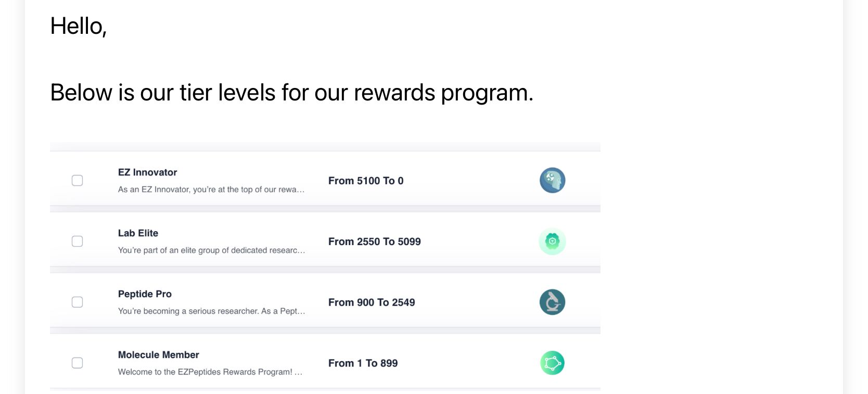The width and height of the screenshot is (868, 394).
Task: Select the Peptide Pro row checkbox
Action: [77, 302]
